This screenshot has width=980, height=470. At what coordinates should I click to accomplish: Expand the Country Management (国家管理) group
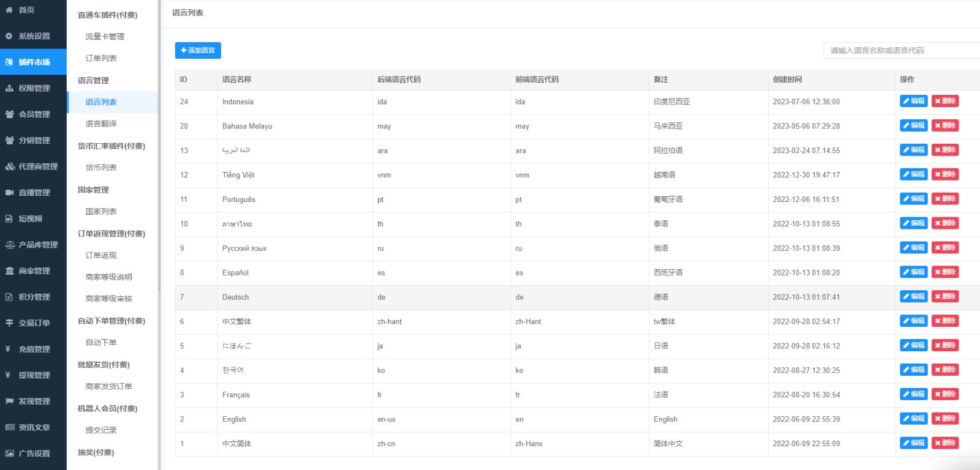[x=93, y=190]
